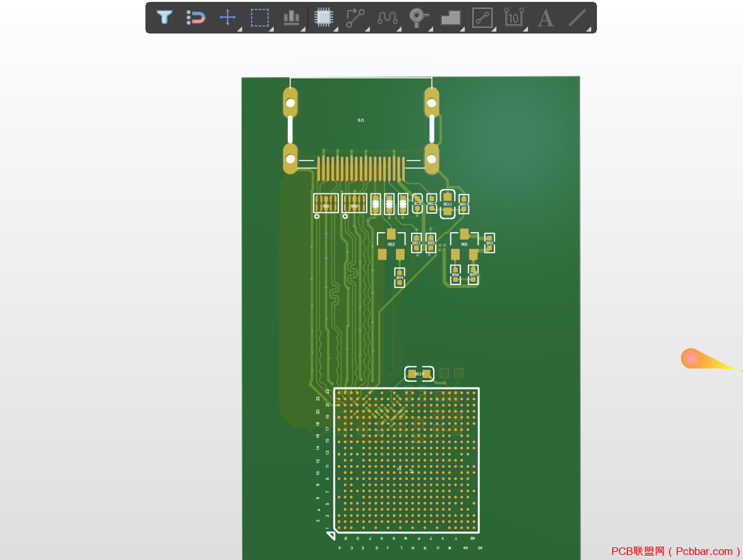Viewport: 743px width, 560px height.
Task: Select resistor SR4 below SQ2
Action: coord(400,277)
